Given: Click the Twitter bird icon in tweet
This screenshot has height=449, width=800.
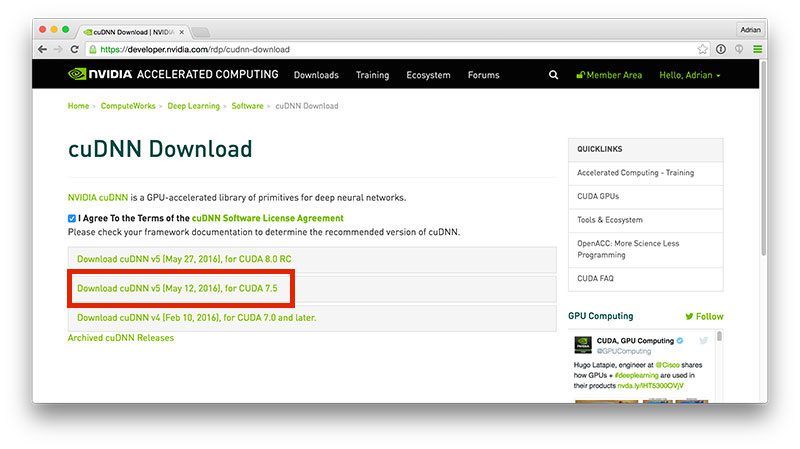Looking at the screenshot, I should point(704,341).
